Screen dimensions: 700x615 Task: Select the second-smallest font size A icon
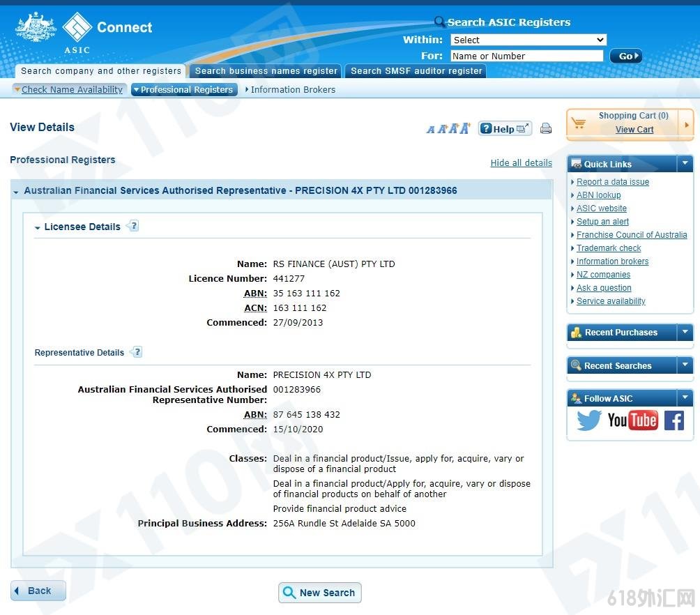[442, 129]
